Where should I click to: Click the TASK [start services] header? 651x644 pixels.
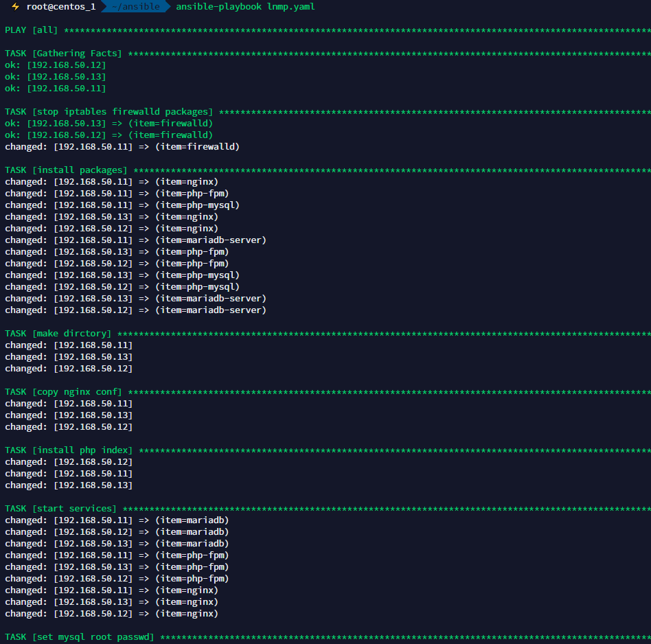(x=61, y=509)
